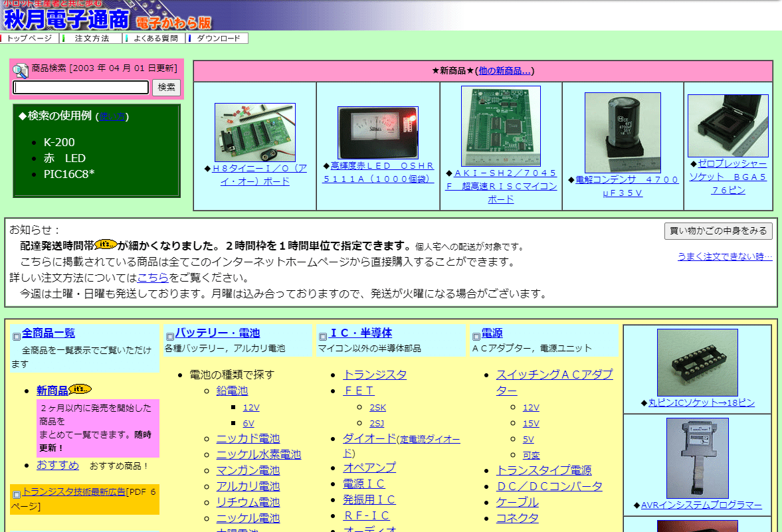Click the square icon beside トランジスタ技術最新広告
This screenshot has height=532, width=782.
click(17, 495)
